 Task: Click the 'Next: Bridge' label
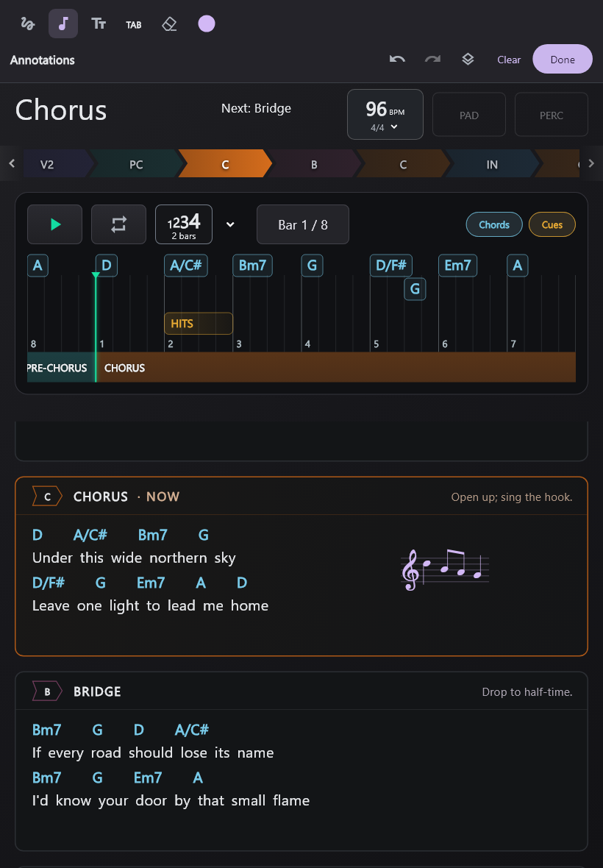[256, 109]
